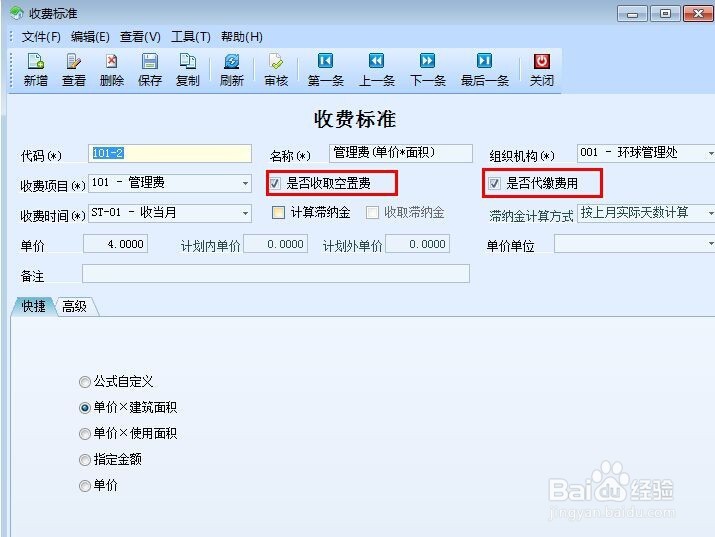Switch to the 高级 tab
The height and width of the screenshot is (537, 715).
click(74, 306)
